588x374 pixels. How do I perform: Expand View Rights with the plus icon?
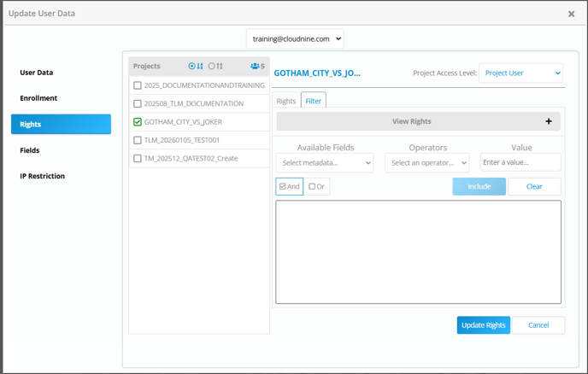click(548, 121)
